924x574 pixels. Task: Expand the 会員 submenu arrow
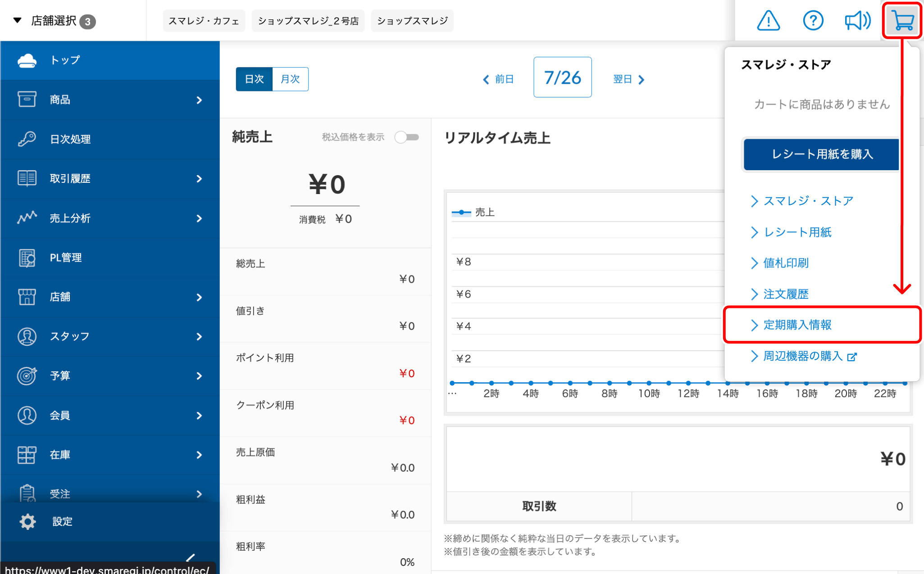click(199, 416)
